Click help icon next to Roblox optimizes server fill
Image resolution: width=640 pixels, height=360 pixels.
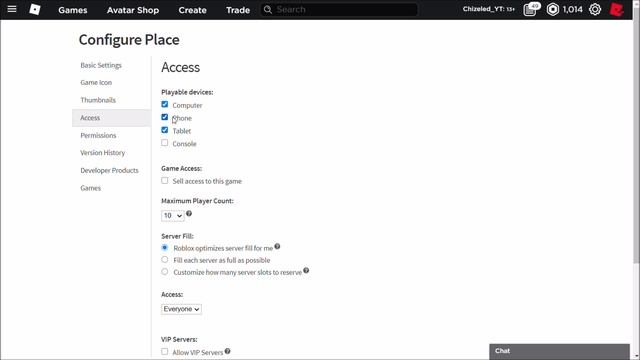pos(277,246)
